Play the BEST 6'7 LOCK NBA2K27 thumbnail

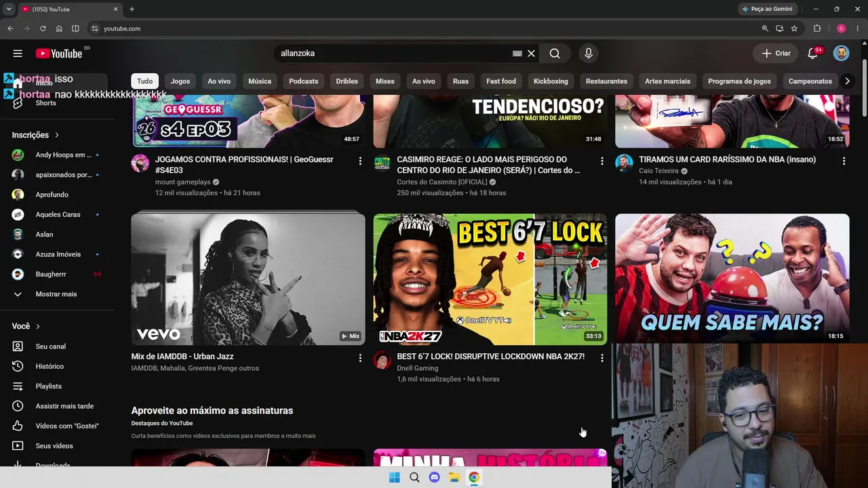click(x=490, y=279)
